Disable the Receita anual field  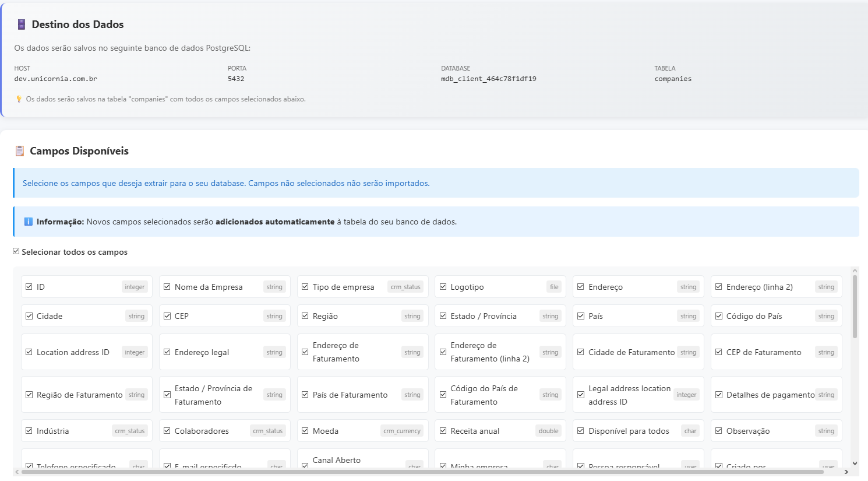(443, 431)
